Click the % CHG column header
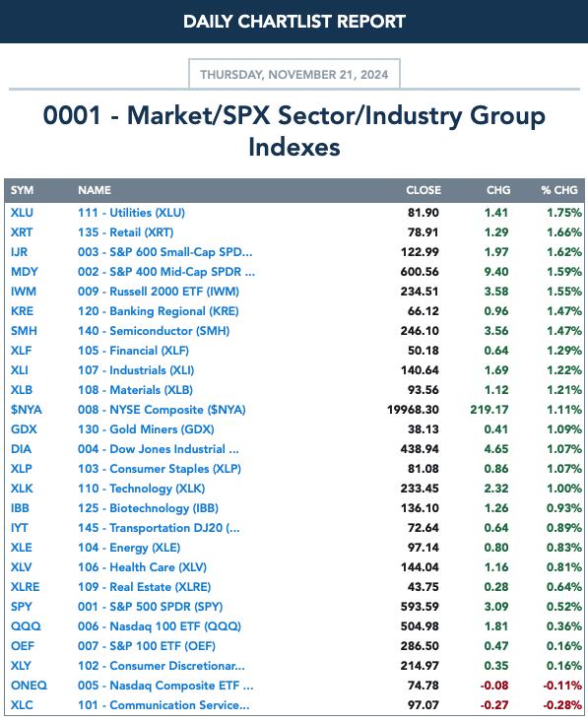The height and width of the screenshot is (722, 588). [559, 190]
